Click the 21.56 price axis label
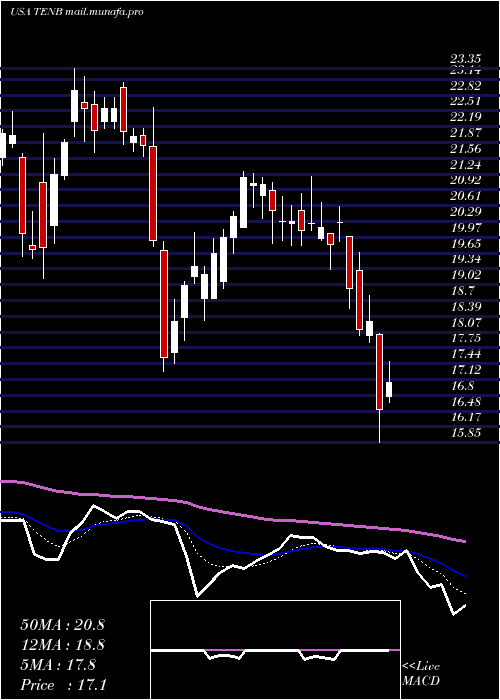 pos(465,149)
